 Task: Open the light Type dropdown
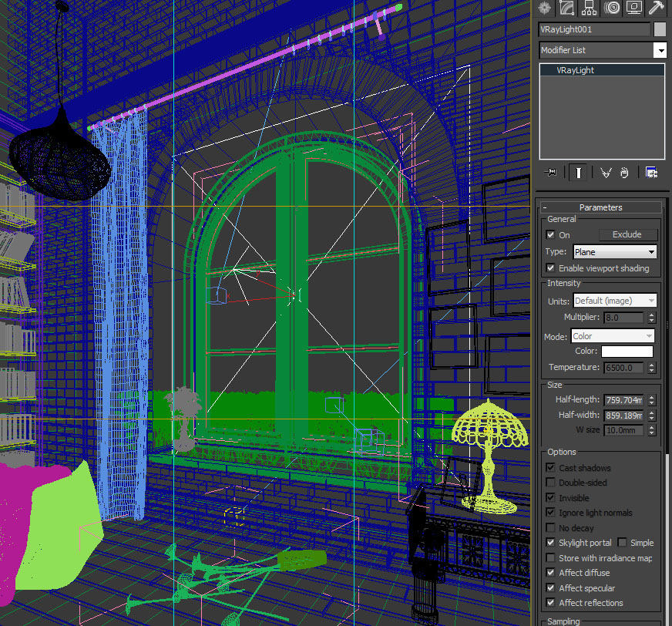(614, 252)
